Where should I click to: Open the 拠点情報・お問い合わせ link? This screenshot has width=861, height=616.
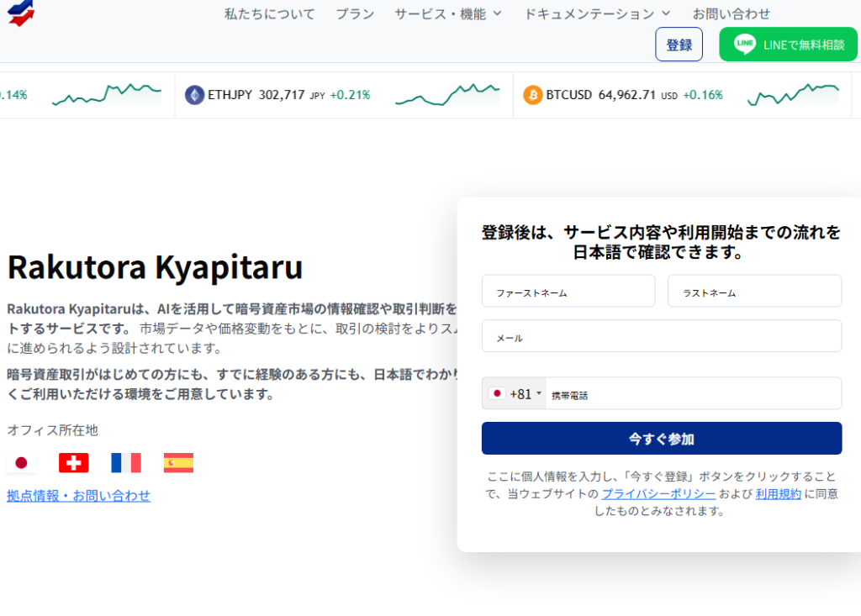click(x=78, y=496)
